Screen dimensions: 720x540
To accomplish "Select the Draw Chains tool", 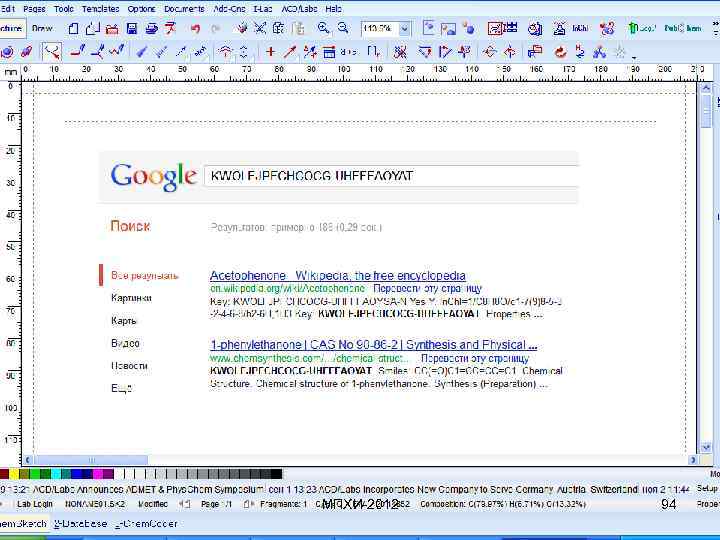I will [x=117, y=51].
